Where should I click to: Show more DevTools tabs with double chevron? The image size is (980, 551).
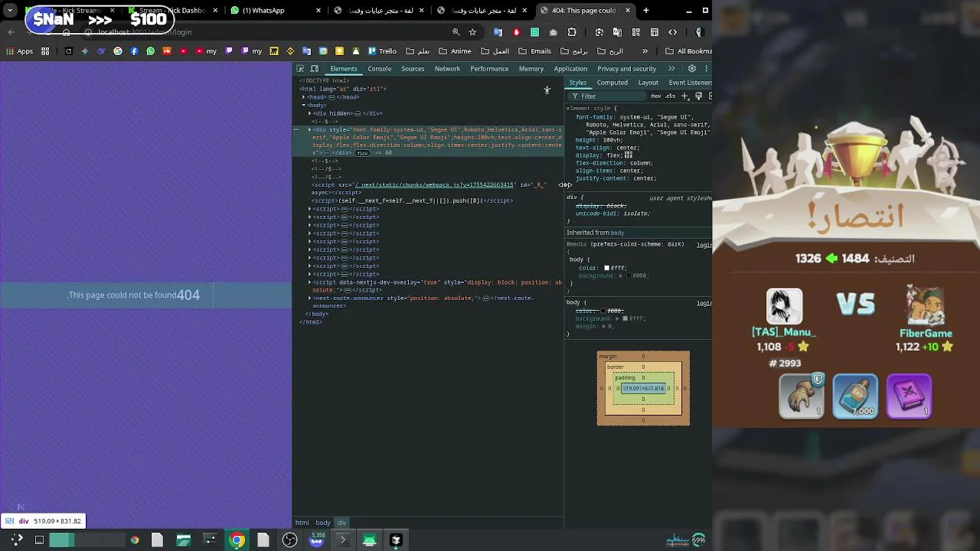pyautogui.click(x=671, y=69)
